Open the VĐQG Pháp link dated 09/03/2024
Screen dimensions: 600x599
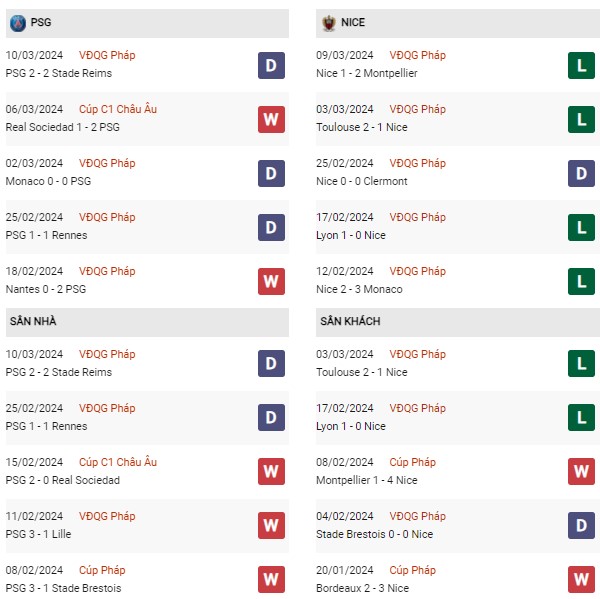click(417, 55)
